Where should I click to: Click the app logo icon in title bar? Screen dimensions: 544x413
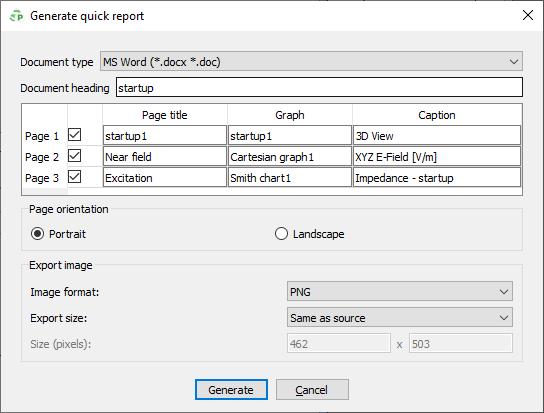point(17,16)
